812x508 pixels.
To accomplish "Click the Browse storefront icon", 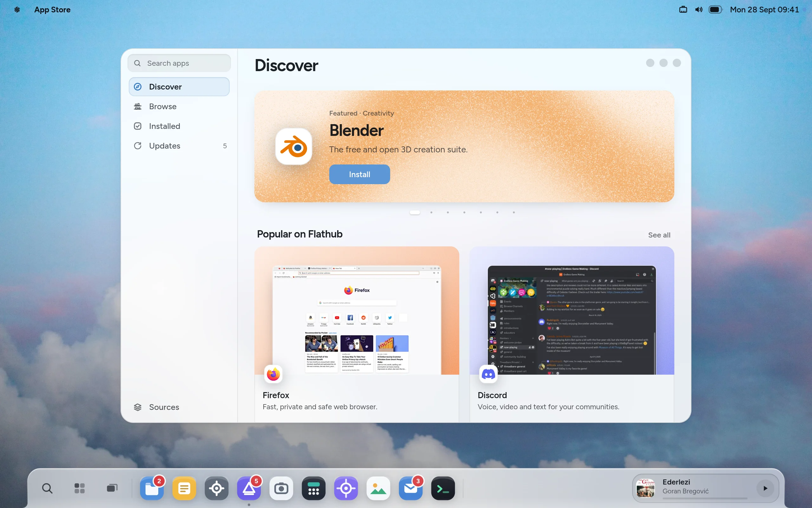I will [x=138, y=106].
